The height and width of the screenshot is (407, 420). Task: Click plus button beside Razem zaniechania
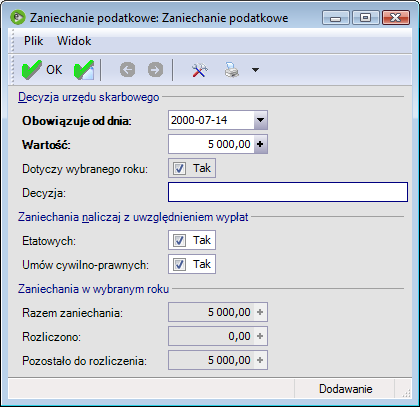pyautogui.click(x=260, y=312)
